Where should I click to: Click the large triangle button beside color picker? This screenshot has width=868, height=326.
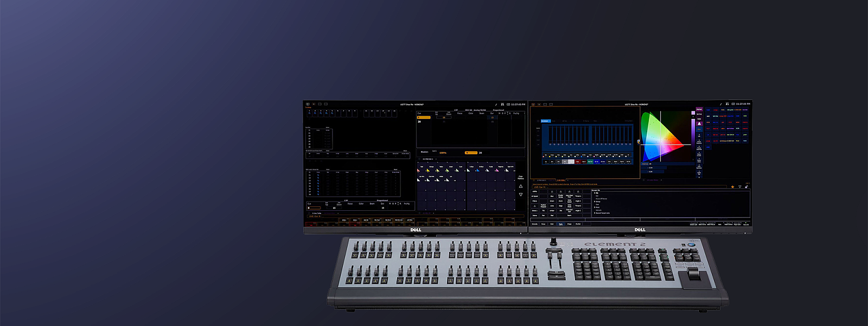coord(699,123)
